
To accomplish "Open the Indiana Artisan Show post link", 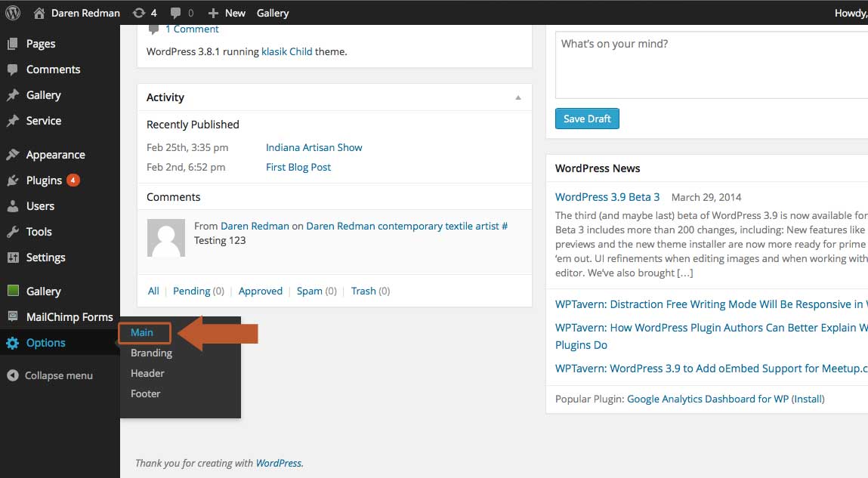I will coord(314,147).
